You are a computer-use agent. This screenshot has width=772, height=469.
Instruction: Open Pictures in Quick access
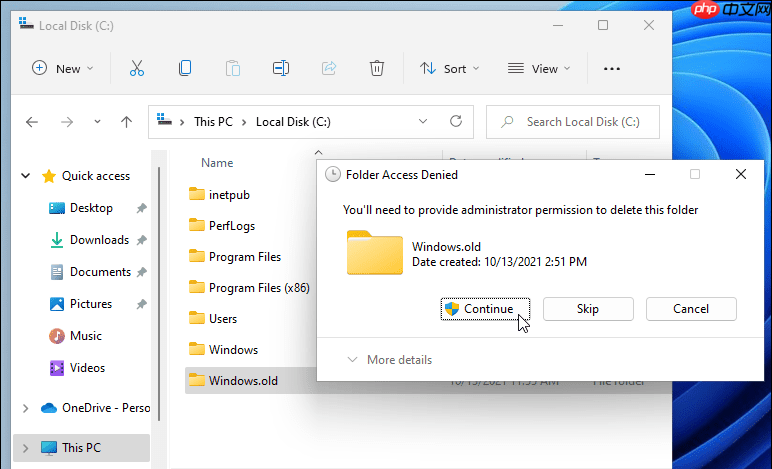tap(91, 304)
